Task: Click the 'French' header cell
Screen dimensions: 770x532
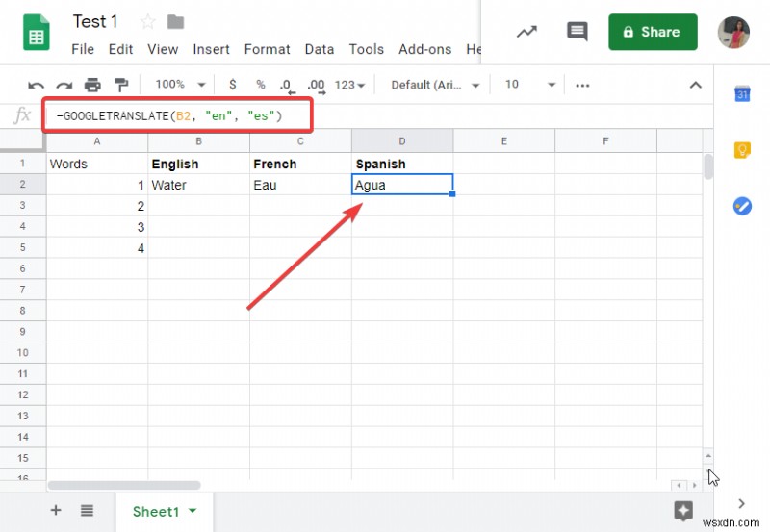Action: click(x=300, y=164)
